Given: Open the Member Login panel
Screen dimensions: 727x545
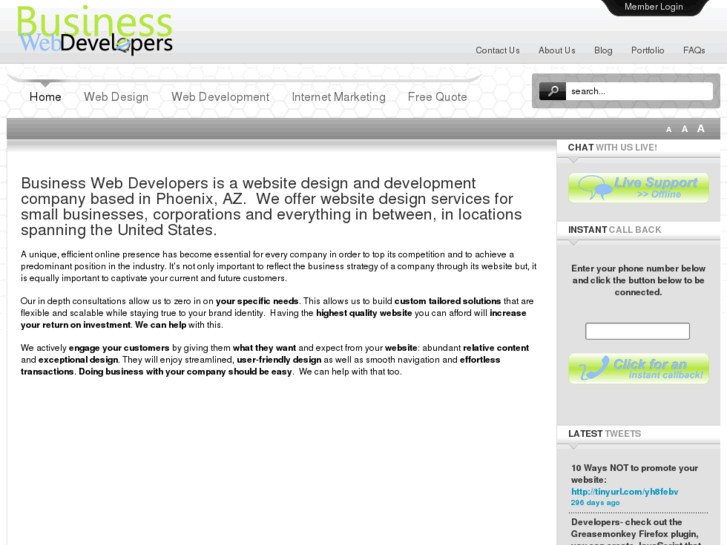Looking at the screenshot, I should click(x=653, y=7).
